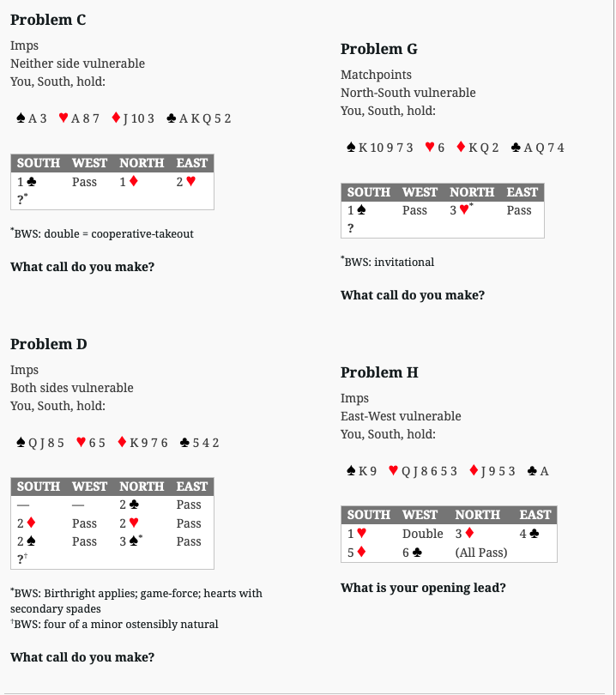Click the club icon before A Q 7 4
Image resolution: width=616 pixels, height=695 pixels.
[516, 147]
